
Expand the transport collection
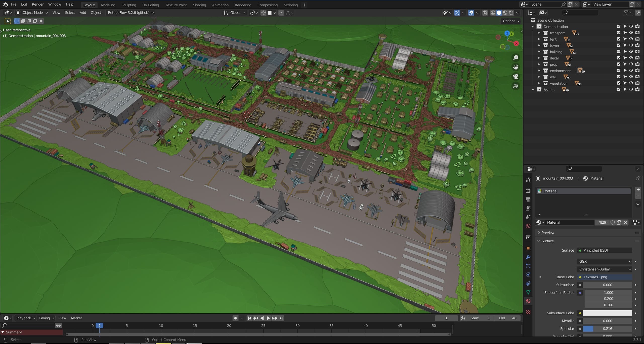point(539,33)
